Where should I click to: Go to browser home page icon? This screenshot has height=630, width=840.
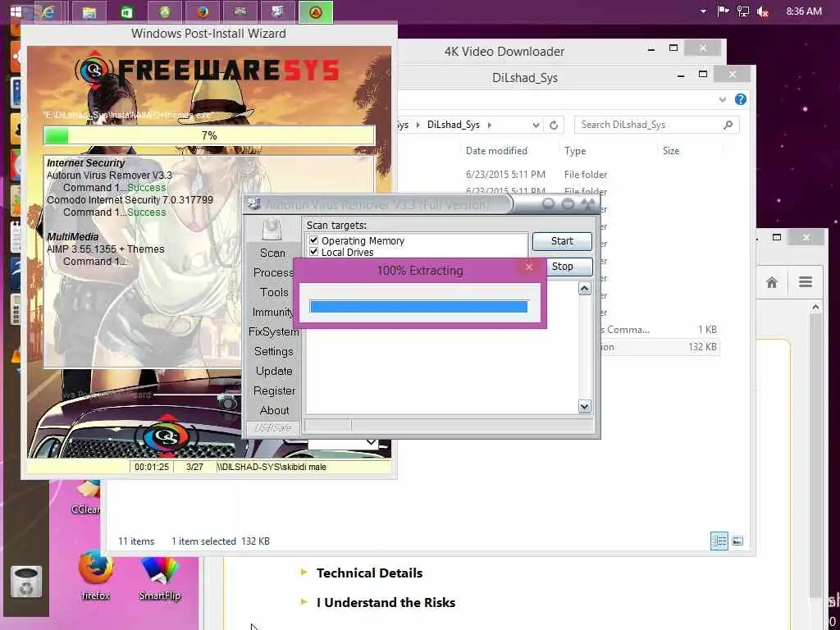771,282
